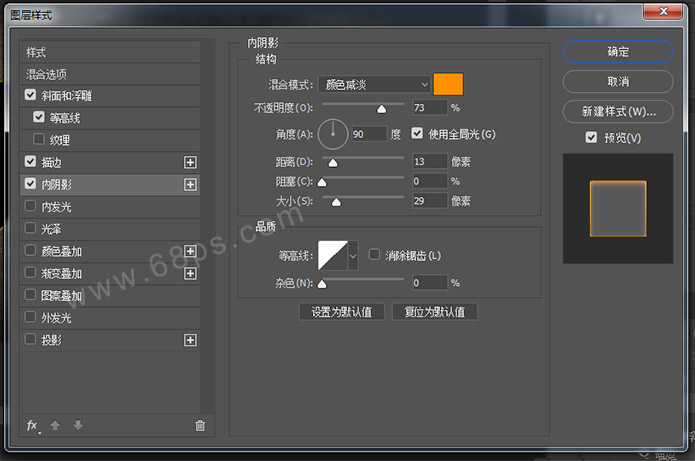Image resolution: width=695 pixels, height=461 pixels.
Task: Enable the 投影 checkbox
Action: [30, 339]
